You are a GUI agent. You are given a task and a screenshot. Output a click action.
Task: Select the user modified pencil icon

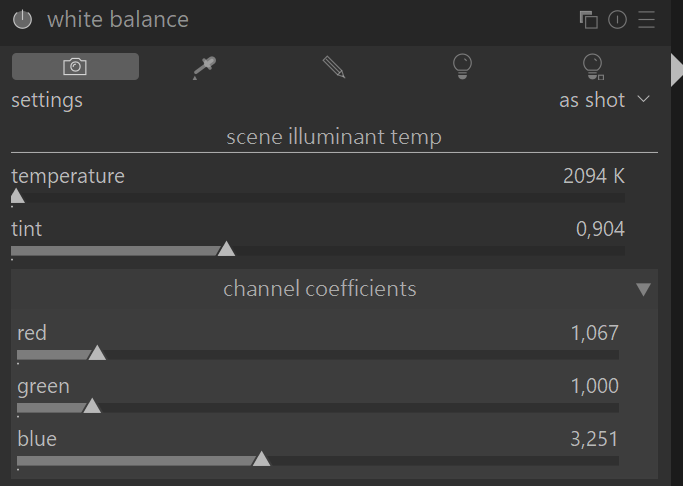point(333,66)
